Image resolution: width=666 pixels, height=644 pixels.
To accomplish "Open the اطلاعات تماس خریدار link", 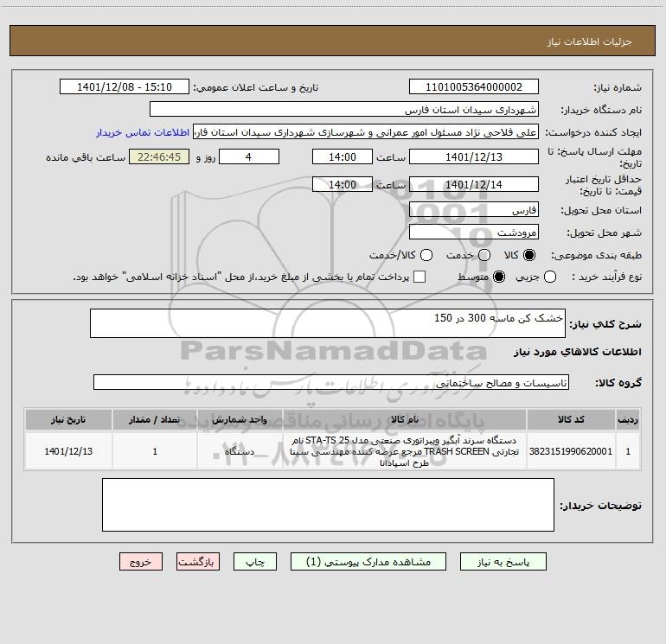I will click(x=143, y=132).
